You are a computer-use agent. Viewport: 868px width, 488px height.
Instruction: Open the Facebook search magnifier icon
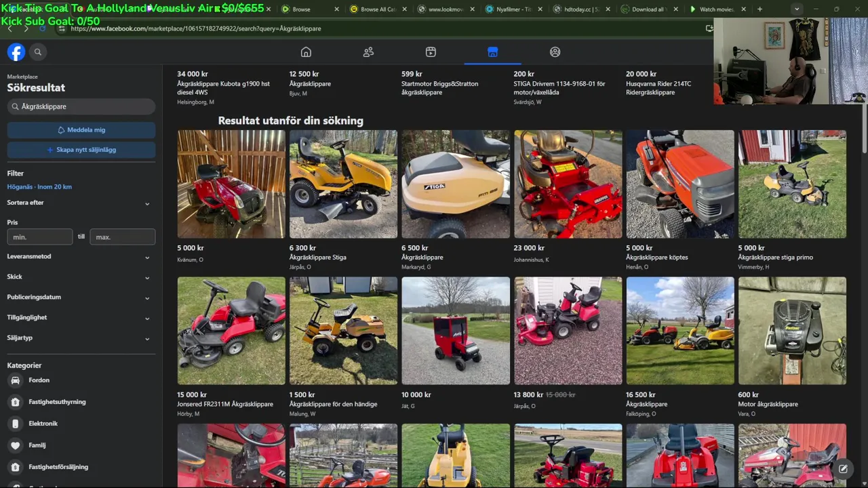[38, 52]
